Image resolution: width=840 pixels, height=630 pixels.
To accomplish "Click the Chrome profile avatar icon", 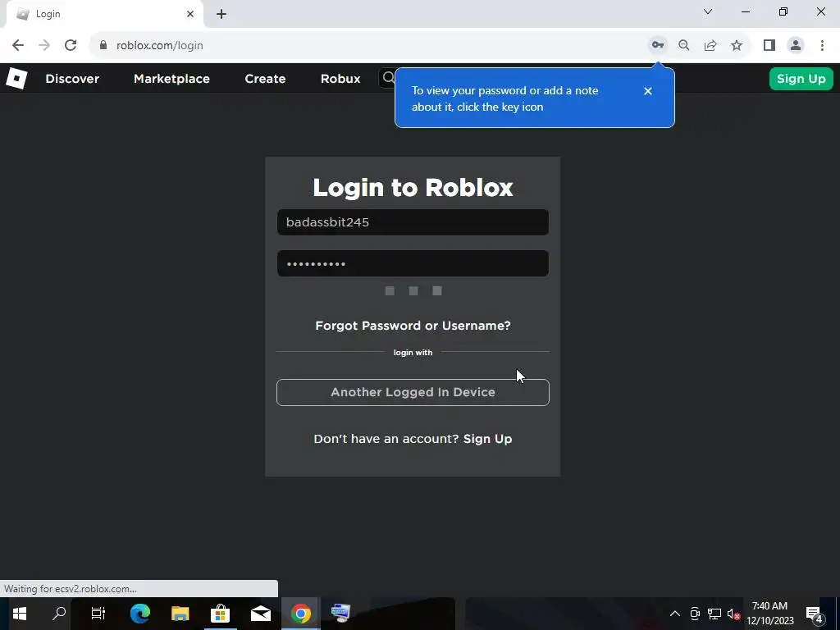I will pyautogui.click(x=796, y=46).
